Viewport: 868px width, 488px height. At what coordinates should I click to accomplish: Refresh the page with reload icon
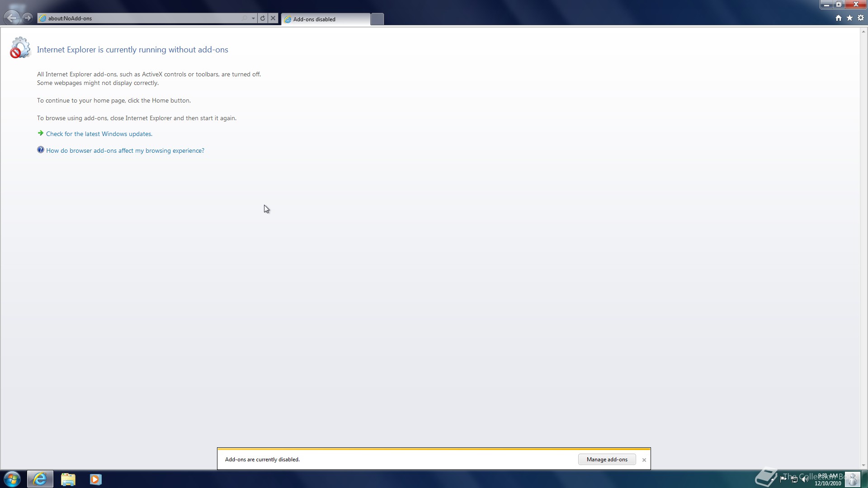tap(263, 19)
